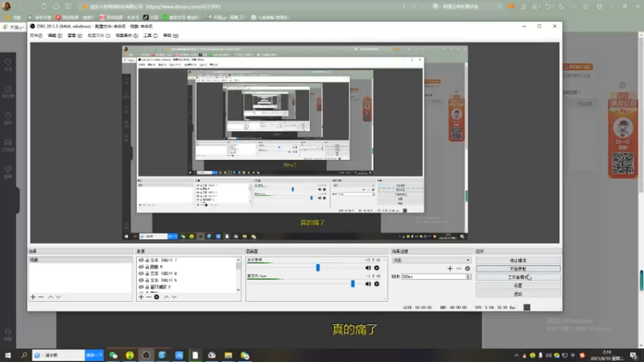Add a new source with plus icon
This screenshot has height=362, width=644.
coord(141,297)
